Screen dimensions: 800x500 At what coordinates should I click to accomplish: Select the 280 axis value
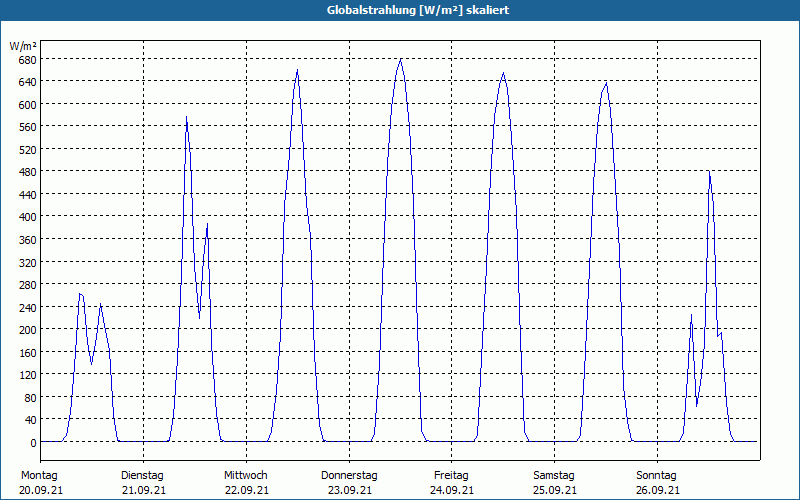pyautogui.click(x=27, y=285)
